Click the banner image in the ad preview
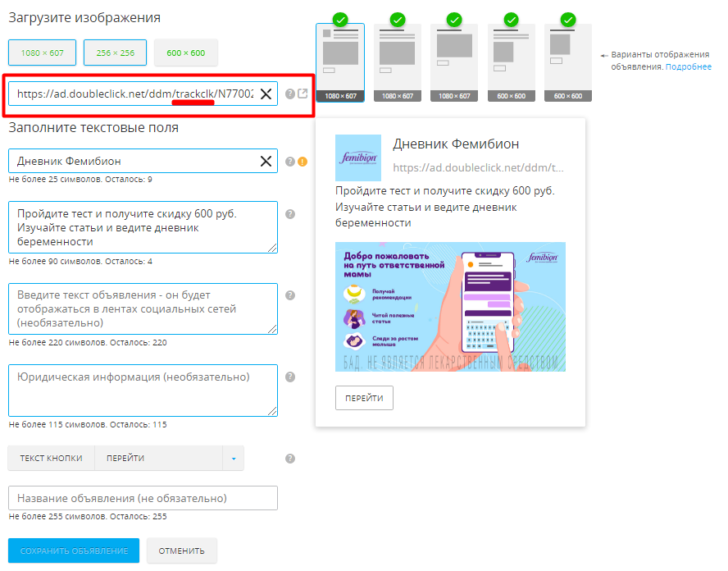The height and width of the screenshot is (571, 728). (450, 307)
